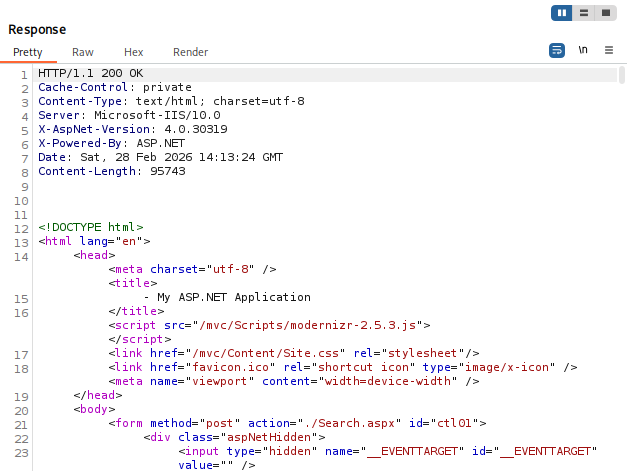Click the /mvc/Content/Site.css href value
Viewport: 627px width, 471px height.
coord(265,353)
